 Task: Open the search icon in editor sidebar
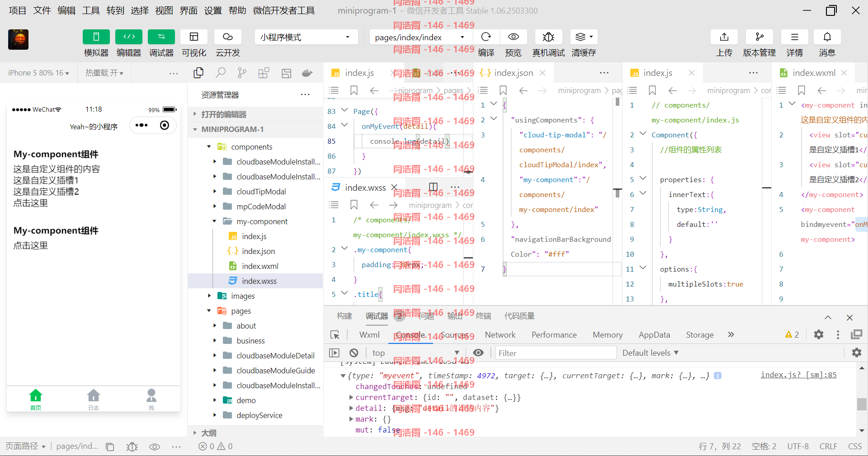(221, 73)
